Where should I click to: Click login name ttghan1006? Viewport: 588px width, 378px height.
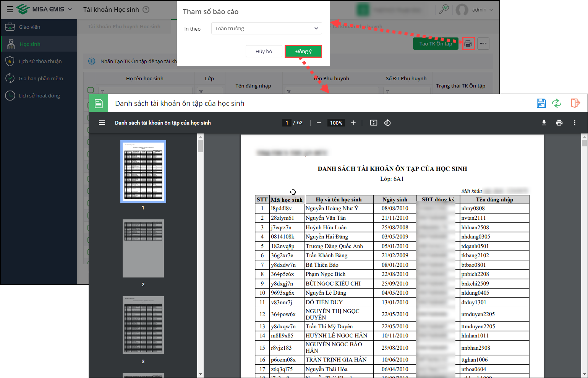point(475,360)
